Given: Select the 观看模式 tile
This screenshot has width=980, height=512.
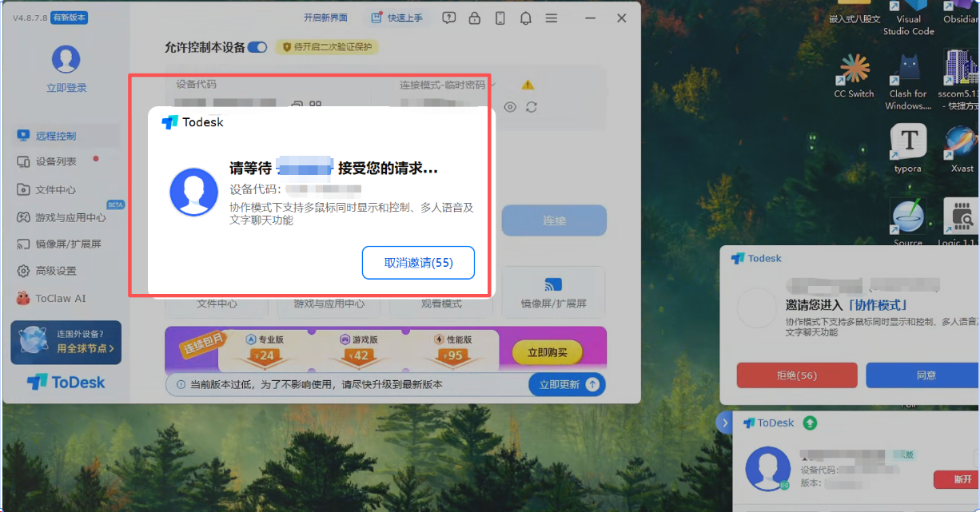Looking at the screenshot, I should point(441,303).
